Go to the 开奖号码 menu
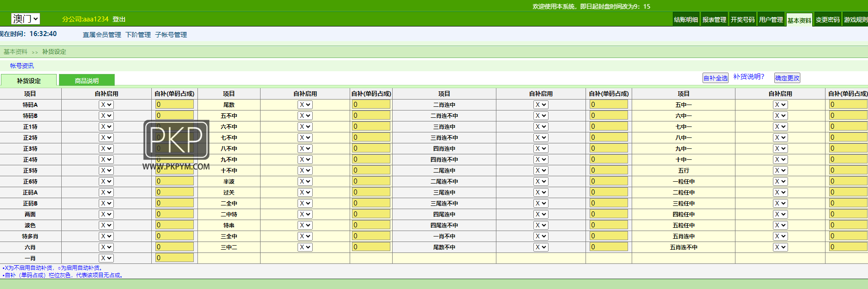The height and width of the screenshot is (289, 868). click(742, 20)
